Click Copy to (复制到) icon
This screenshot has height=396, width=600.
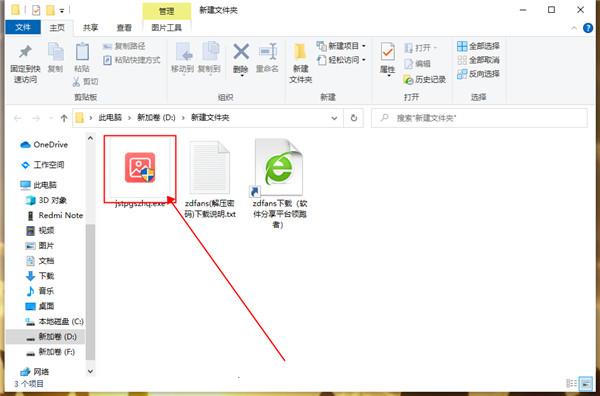coord(210,52)
